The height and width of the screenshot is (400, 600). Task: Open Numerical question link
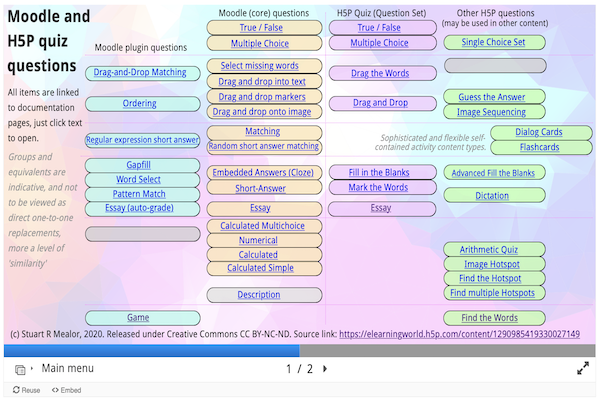[258, 240]
